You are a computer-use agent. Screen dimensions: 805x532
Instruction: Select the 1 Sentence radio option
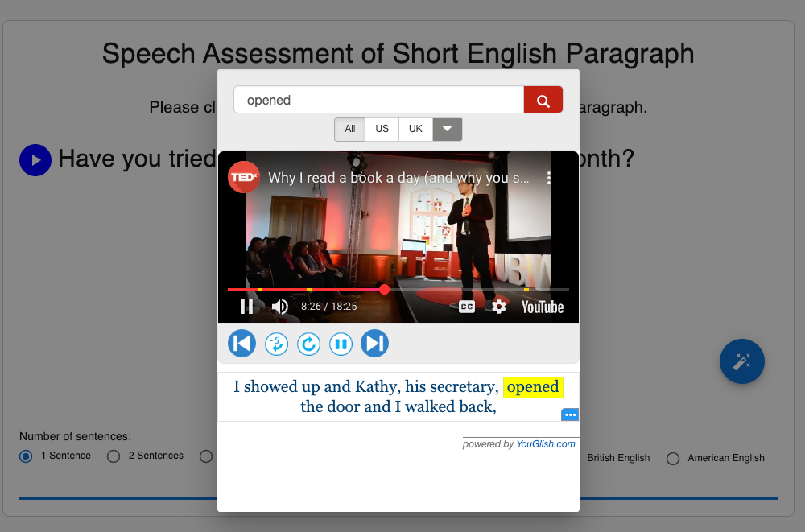[x=26, y=456]
